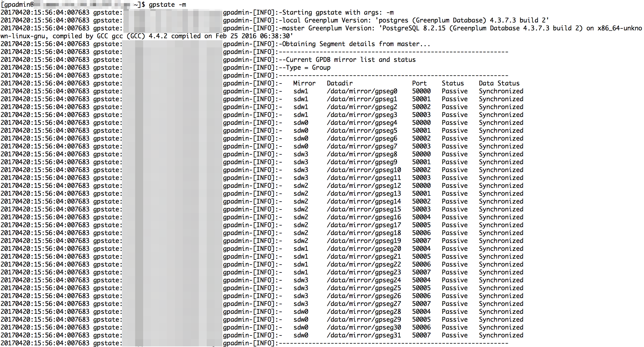Image resolution: width=644 pixels, height=347 pixels.
Task: Select text '/data/mirror/gpseg8'
Action: click(x=362, y=154)
